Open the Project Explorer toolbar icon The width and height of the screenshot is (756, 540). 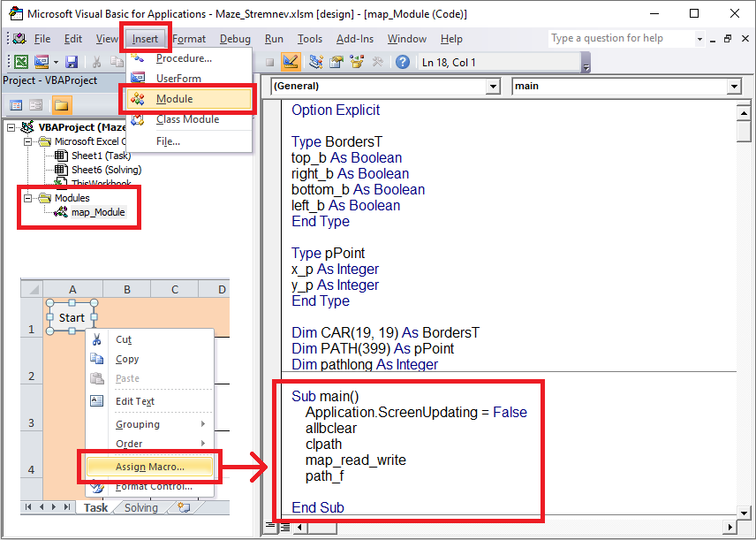point(316,62)
